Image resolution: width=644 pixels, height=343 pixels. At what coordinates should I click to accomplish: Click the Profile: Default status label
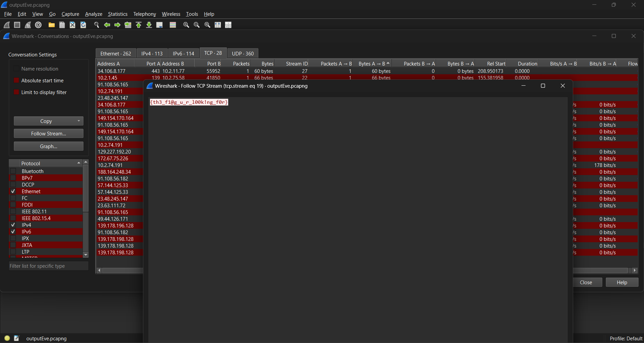click(626, 338)
